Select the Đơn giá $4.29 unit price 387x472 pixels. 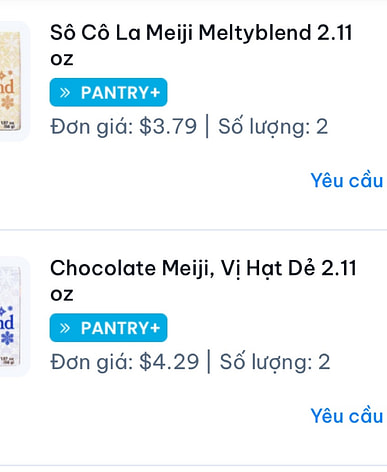[125, 362]
